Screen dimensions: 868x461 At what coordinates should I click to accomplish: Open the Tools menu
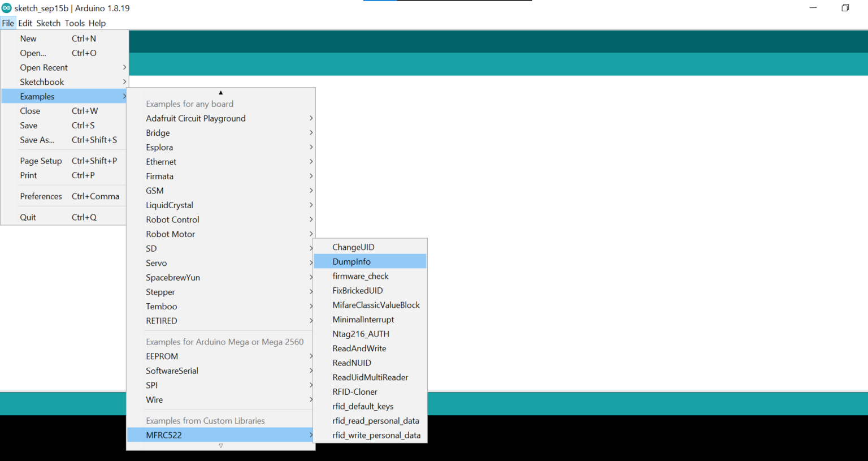75,23
